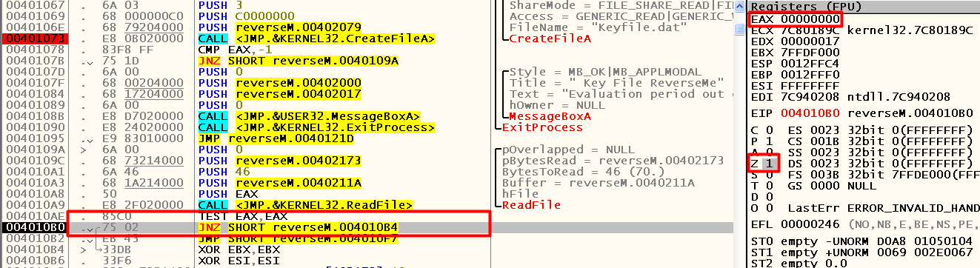980x268 pixels.
Task: Select JNZ SHORT reverseM.0040109A instruction
Action: [x=299, y=61]
